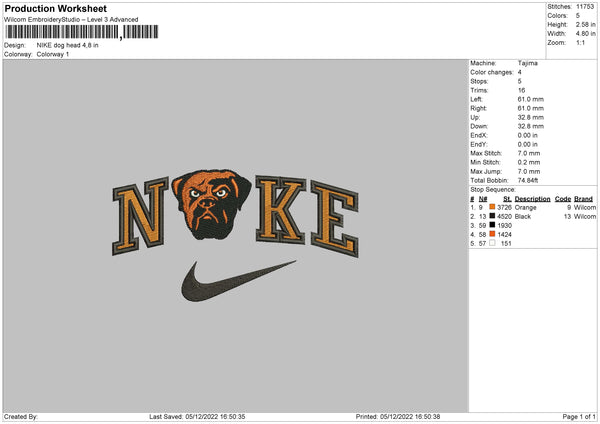Click the 'Brand' column header
The height and width of the screenshot is (424, 600).
(584, 199)
